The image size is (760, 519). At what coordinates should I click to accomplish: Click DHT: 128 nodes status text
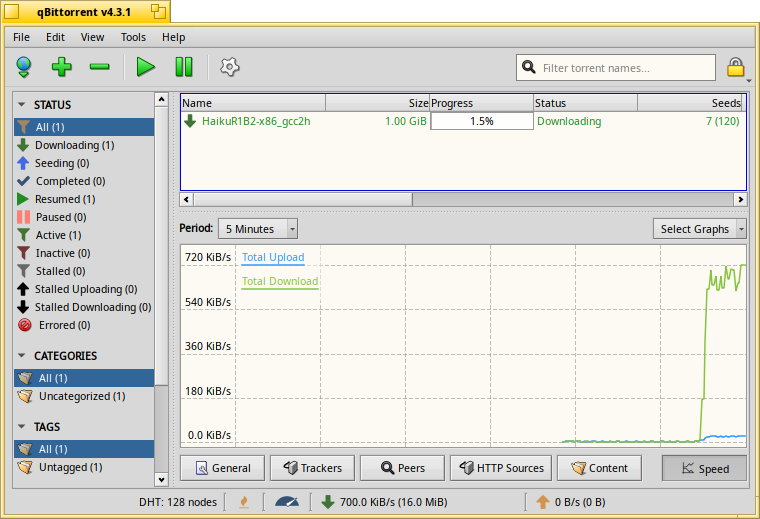point(177,502)
